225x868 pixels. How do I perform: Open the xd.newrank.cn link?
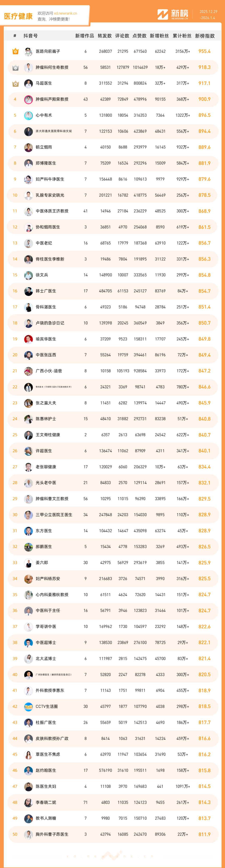point(65,13)
